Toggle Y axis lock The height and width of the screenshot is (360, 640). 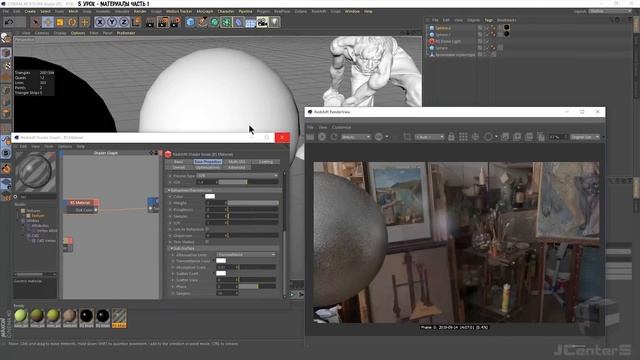click(x=112, y=22)
